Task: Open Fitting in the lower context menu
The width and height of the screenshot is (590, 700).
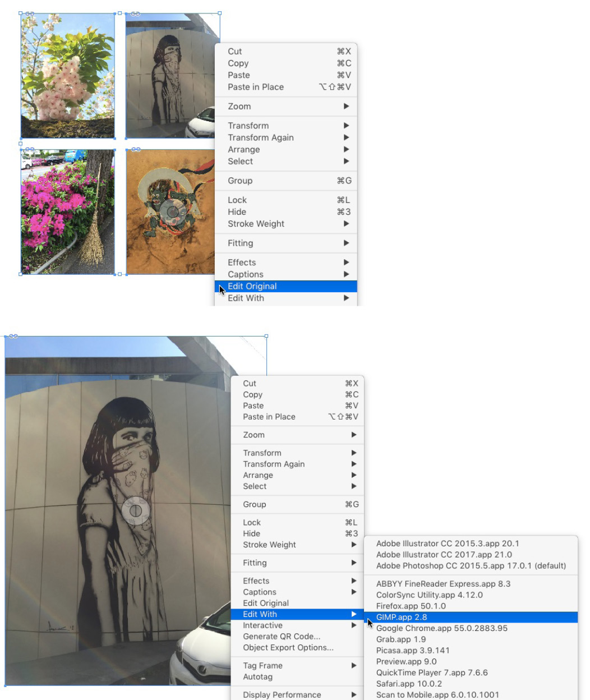Action: point(297,563)
